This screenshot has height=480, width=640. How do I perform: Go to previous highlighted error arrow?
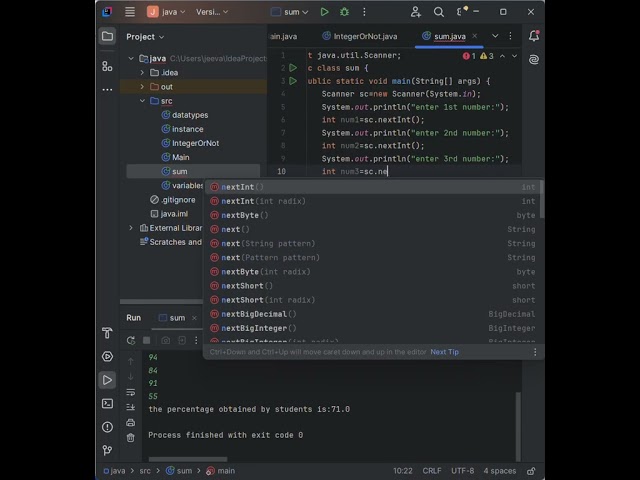[502, 56]
